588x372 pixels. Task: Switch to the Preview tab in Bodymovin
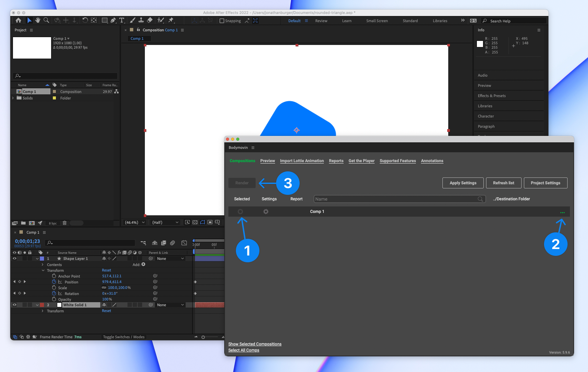268,161
